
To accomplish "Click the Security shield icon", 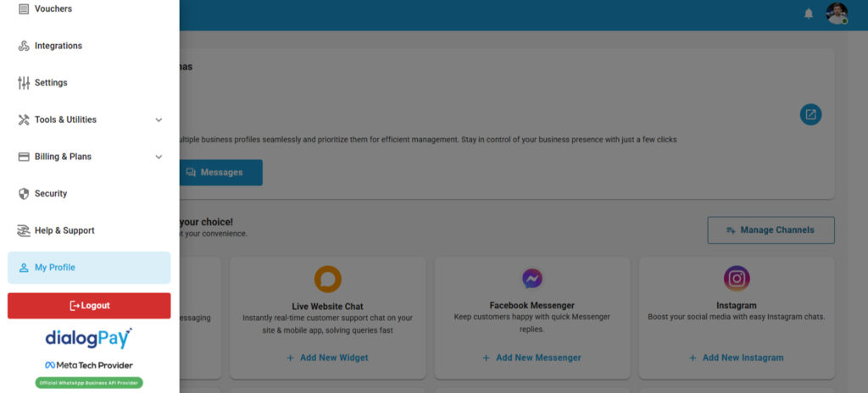I will click(x=24, y=194).
